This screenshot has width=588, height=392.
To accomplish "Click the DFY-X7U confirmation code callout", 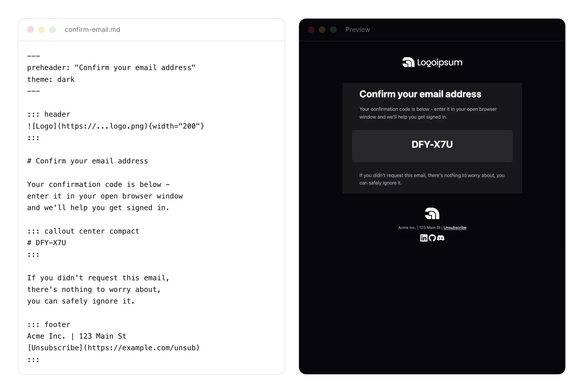I will pyautogui.click(x=432, y=146).
